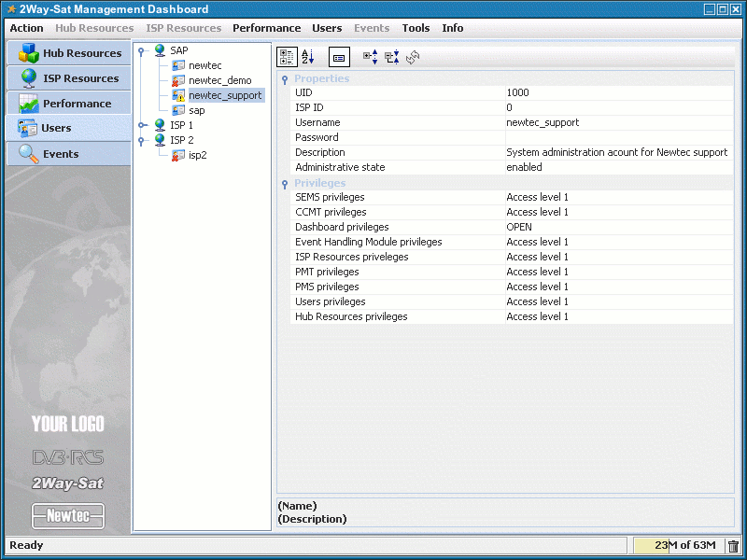Click the Description value cell
The image size is (747, 560).
click(x=619, y=152)
